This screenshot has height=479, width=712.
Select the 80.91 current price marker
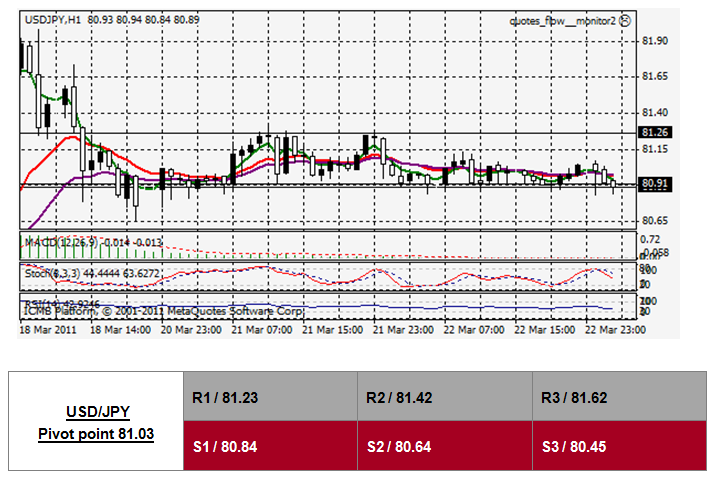point(655,184)
